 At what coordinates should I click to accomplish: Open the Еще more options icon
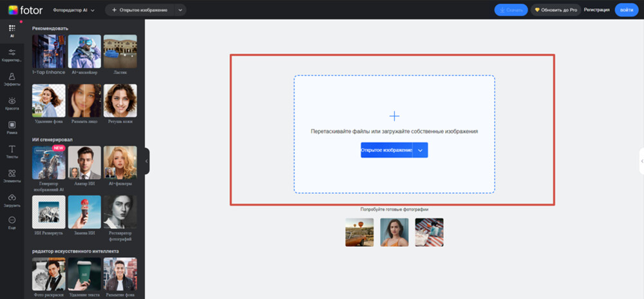(12, 223)
